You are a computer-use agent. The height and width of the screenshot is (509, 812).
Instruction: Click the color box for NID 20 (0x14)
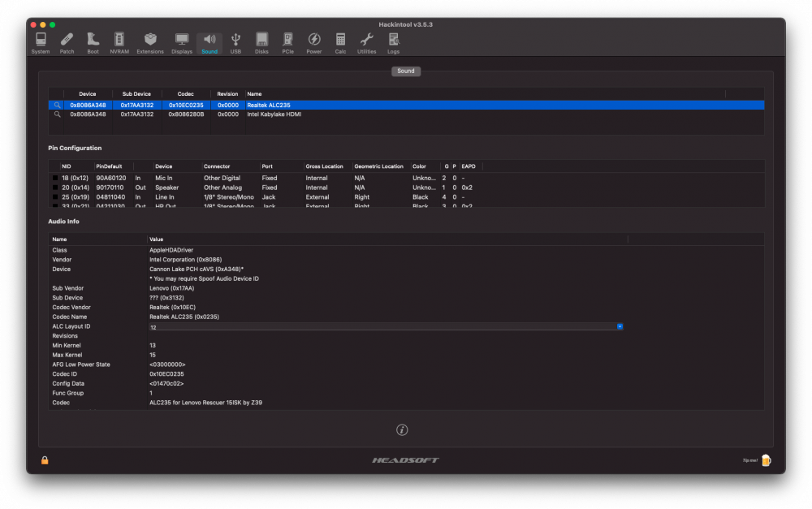tap(55, 188)
